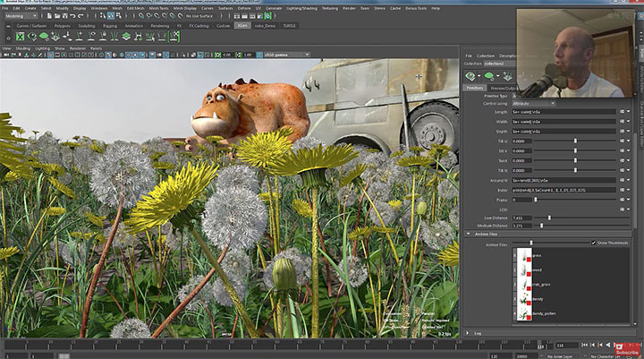Viewport: 644px width, 359px height.
Task: Click the red YouTube Subscribe badge
Action: point(627,350)
